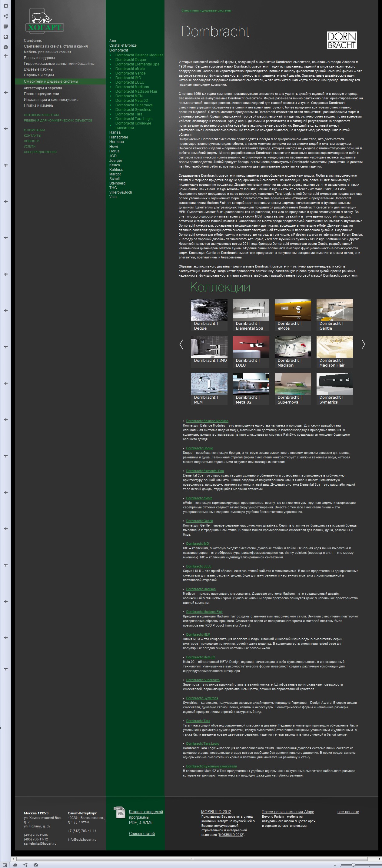Open Dornbracht Madison Flair collection thumbnail
Viewport: 382px width, 868px height.
pyautogui.click(x=334, y=351)
